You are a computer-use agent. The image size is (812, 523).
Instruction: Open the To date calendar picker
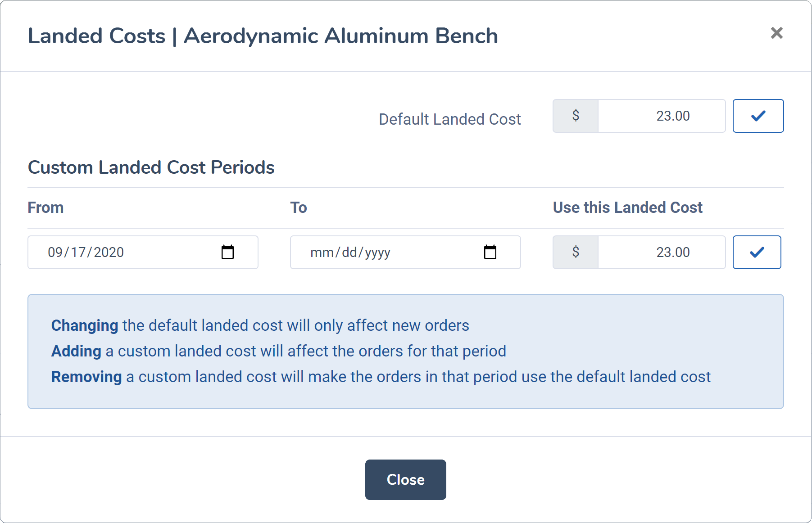(490, 252)
